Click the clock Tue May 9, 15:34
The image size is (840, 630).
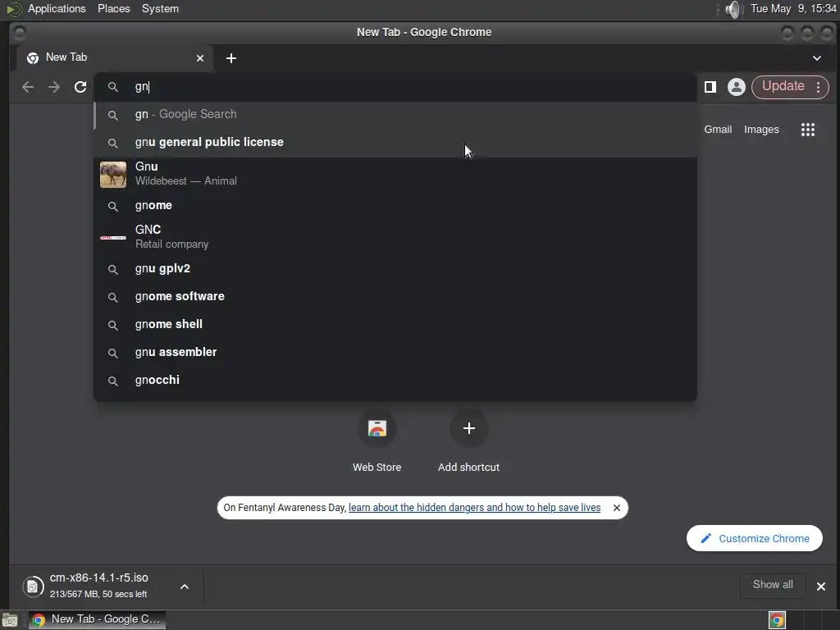(793, 8)
